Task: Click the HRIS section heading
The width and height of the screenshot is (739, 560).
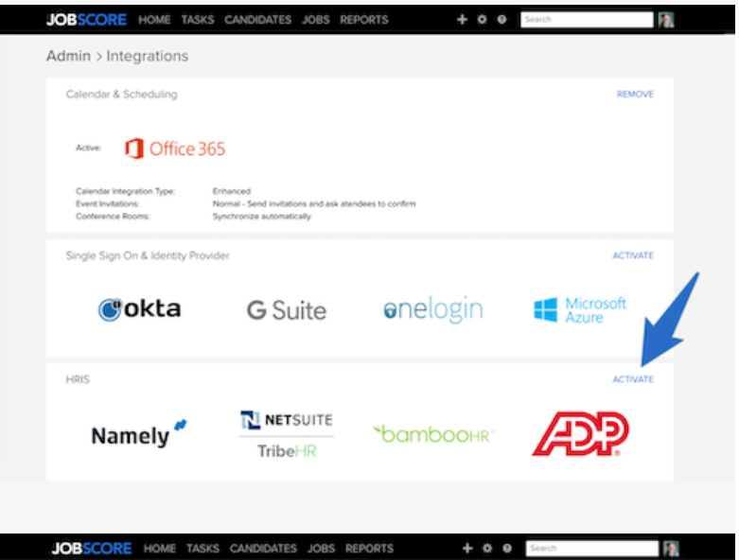Action: tap(78, 379)
